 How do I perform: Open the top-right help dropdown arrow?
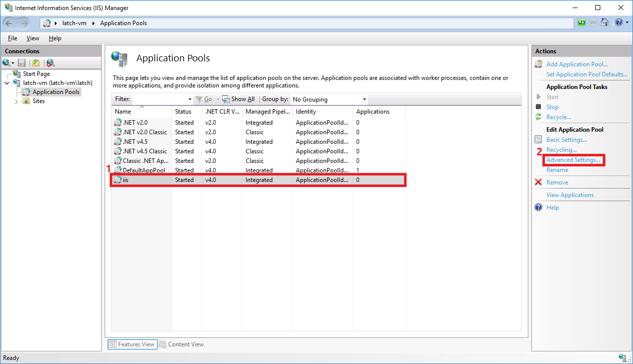coord(626,23)
